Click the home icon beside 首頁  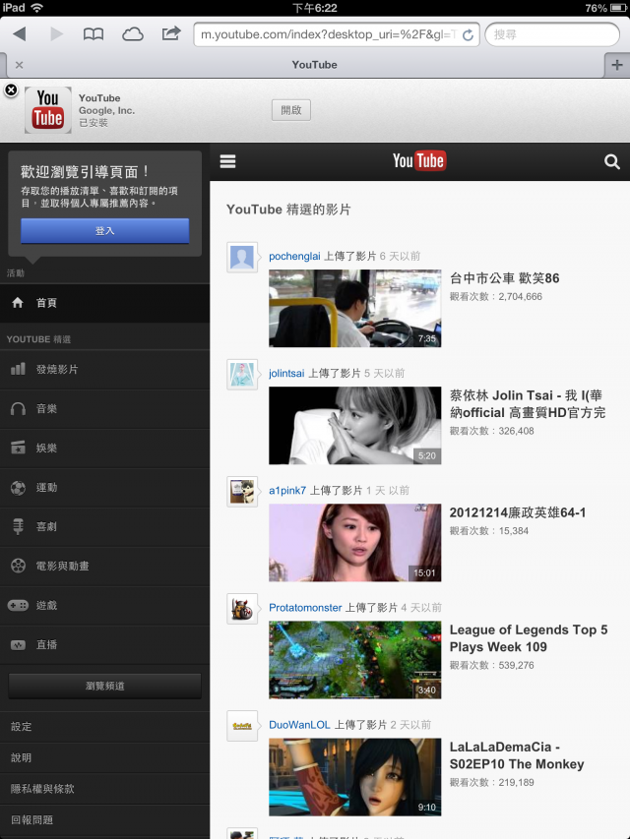tap(18, 303)
